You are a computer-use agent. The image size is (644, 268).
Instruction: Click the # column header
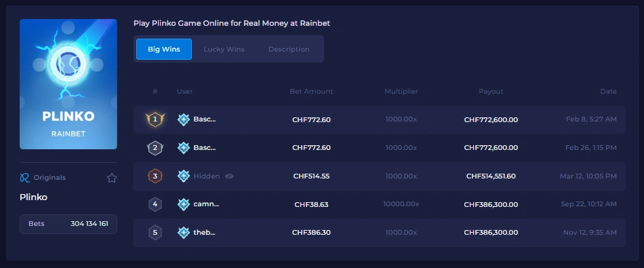(155, 91)
